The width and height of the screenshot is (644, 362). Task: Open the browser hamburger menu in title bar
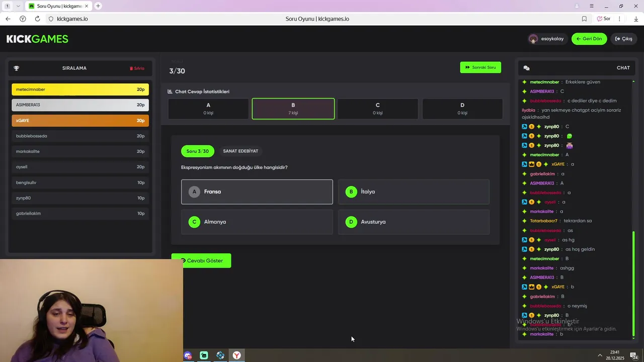592,6
